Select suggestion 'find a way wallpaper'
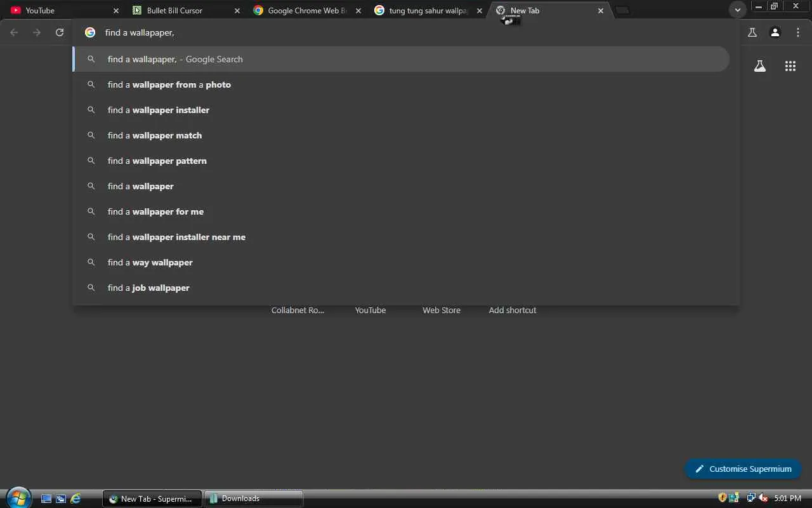812x508 pixels. pos(401,262)
